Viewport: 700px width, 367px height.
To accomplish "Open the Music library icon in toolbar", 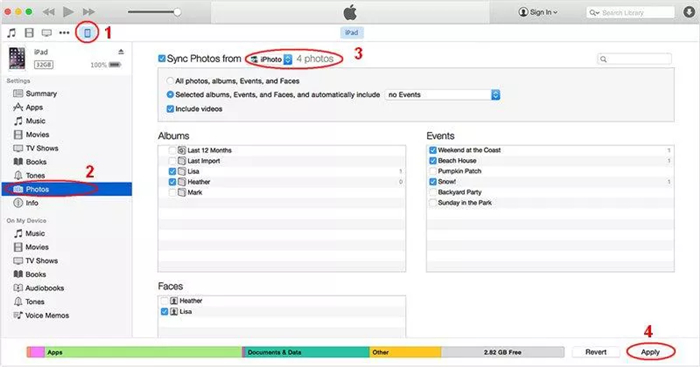I will click(x=12, y=33).
